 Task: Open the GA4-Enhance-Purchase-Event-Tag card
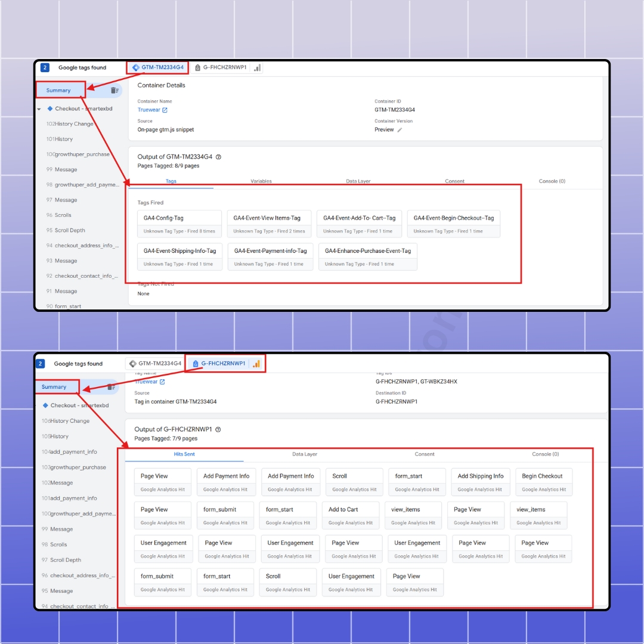[x=368, y=256]
